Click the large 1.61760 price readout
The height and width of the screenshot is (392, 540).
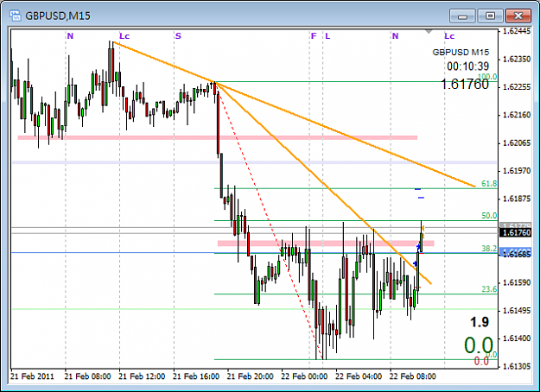[x=465, y=84]
